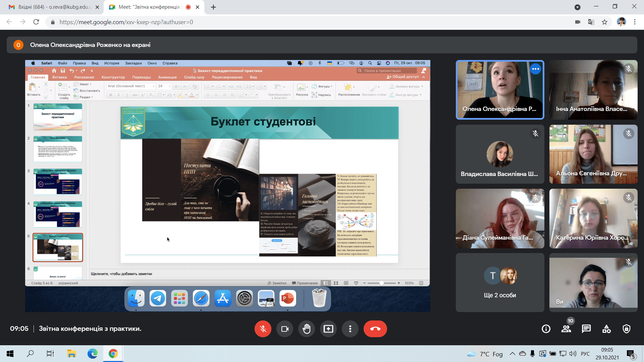This screenshot has height=362, width=644.
Task: Toggle underline formatting with Ч icon
Action: click(126, 95)
